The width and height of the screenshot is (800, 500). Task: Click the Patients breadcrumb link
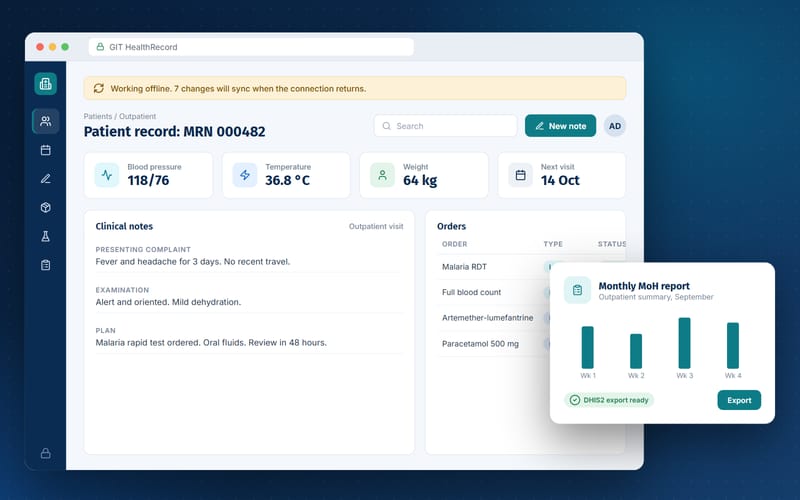click(97, 116)
